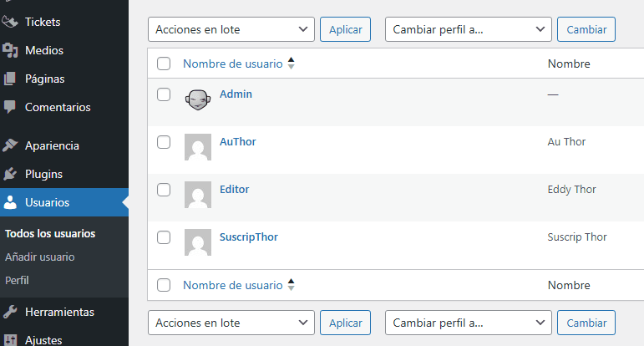644x346 pixels.
Task: Click the Apariencia brush icon
Action: 11,145
